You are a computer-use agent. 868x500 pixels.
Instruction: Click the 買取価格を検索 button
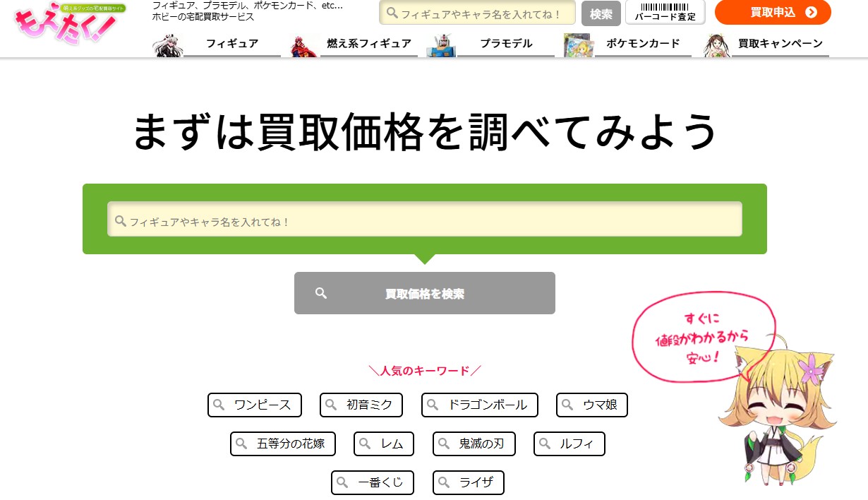(424, 292)
